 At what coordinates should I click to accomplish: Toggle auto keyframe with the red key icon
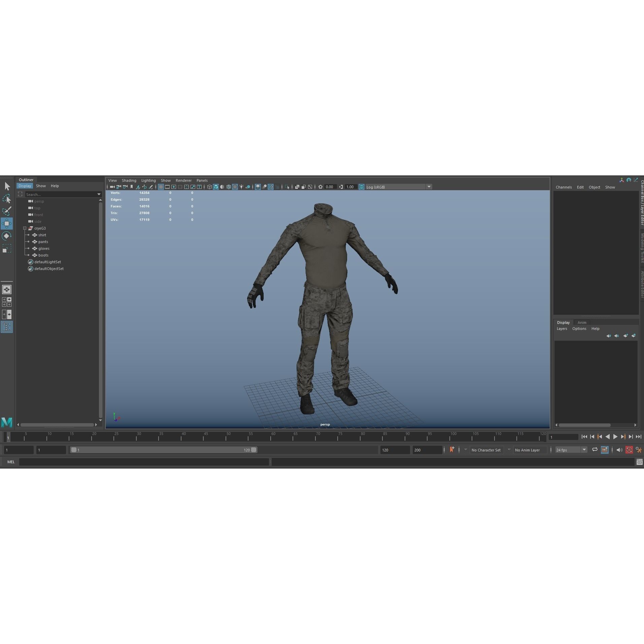click(629, 450)
